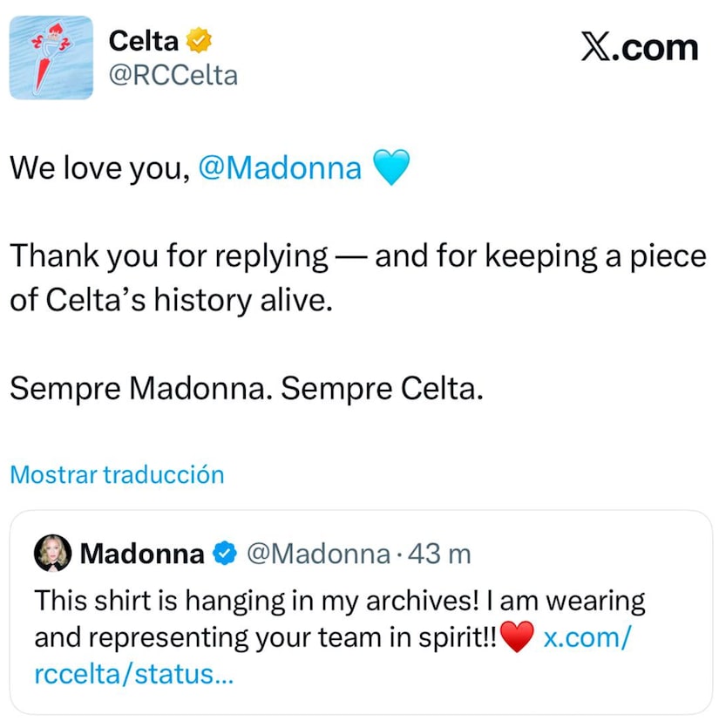Open Madonna's small profile picture in quote

pyautogui.click(x=52, y=553)
